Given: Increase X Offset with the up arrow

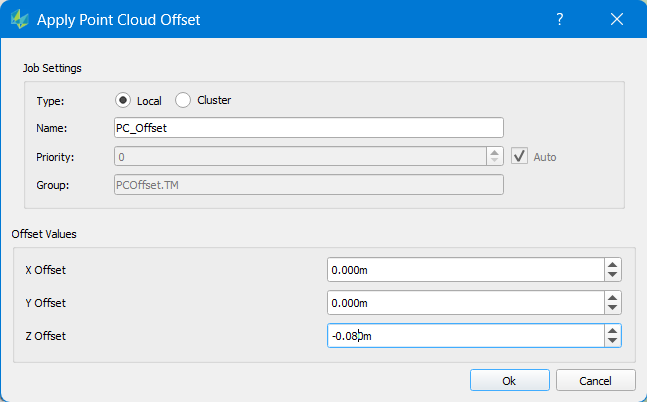Looking at the screenshot, I should tap(613, 265).
